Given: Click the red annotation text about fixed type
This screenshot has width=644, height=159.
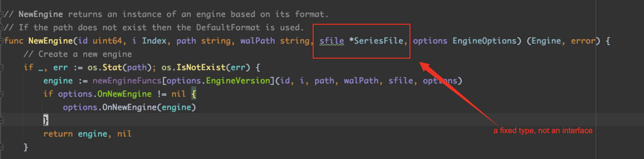Looking at the screenshot, I should (x=543, y=130).
